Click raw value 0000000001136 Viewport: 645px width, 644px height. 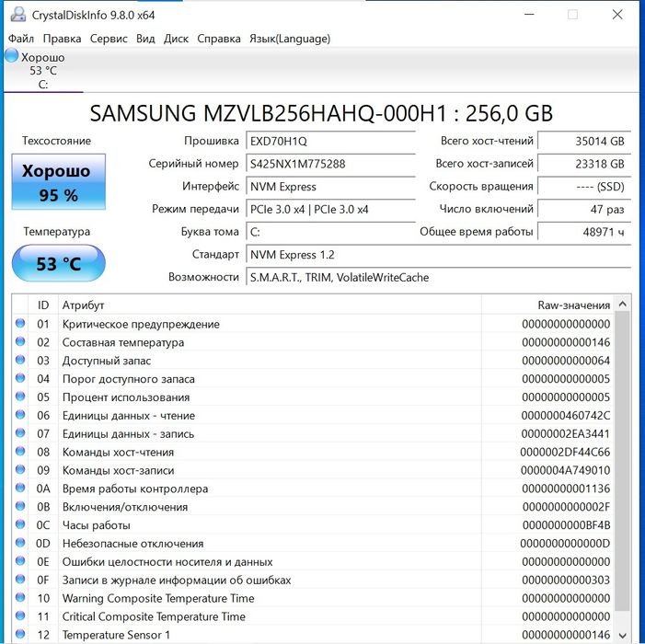coord(566,489)
